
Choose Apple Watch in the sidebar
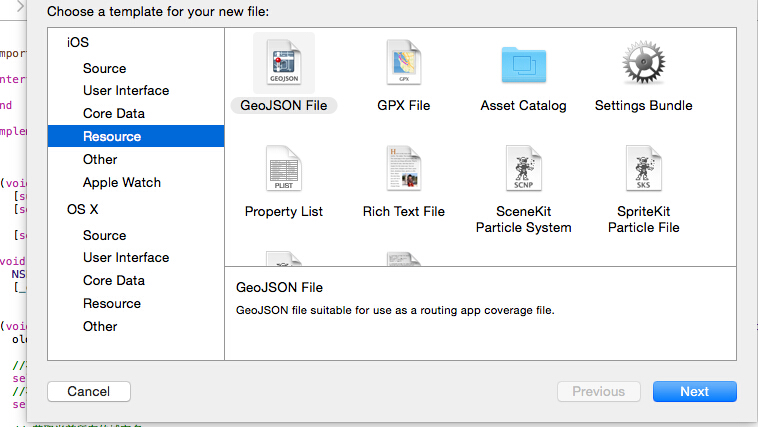(x=122, y=182)
